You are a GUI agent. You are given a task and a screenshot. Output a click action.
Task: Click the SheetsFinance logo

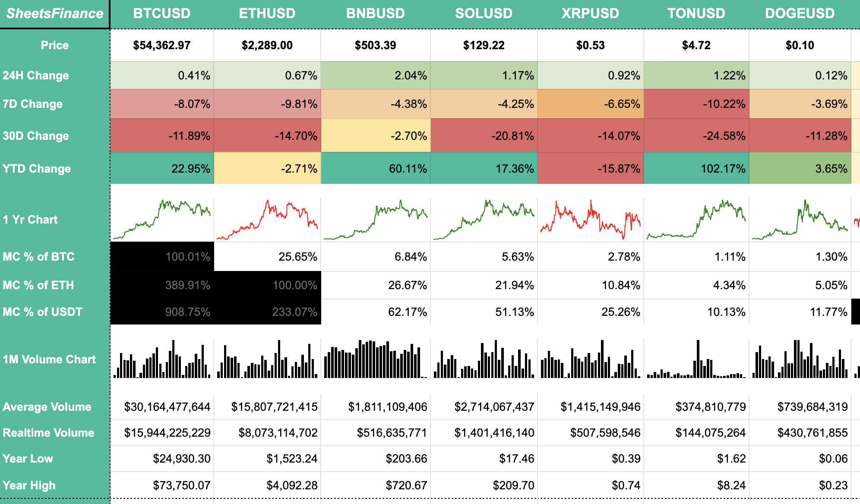tap(54, 13)
